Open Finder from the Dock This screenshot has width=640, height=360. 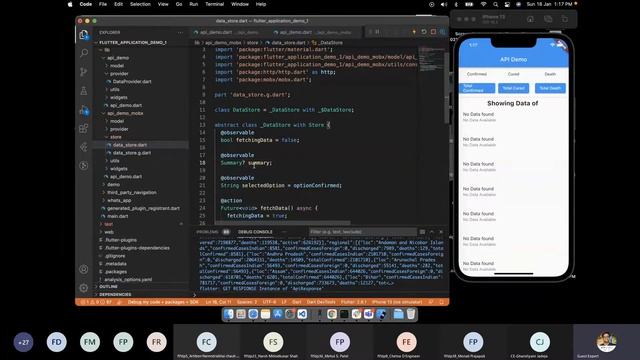pos(229,314)
